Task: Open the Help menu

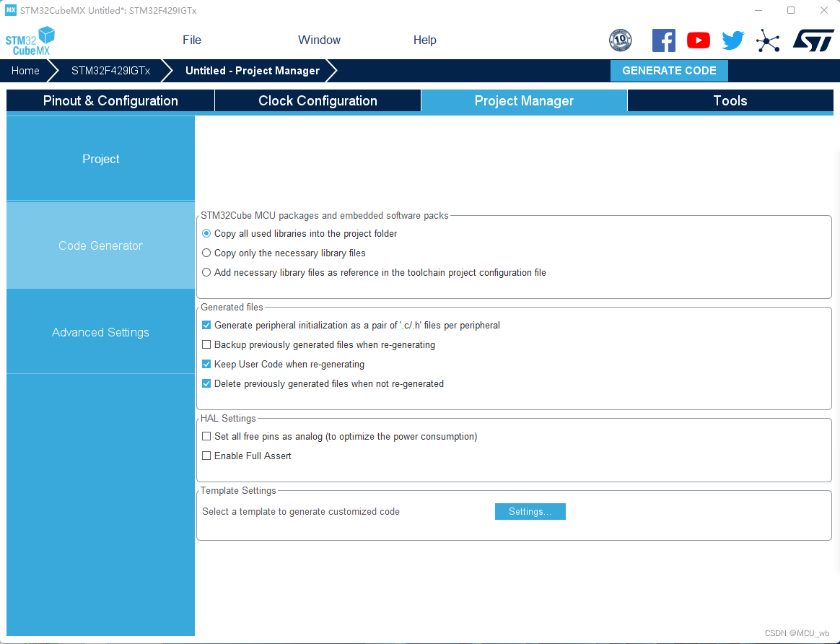Action: click(425, 40)
